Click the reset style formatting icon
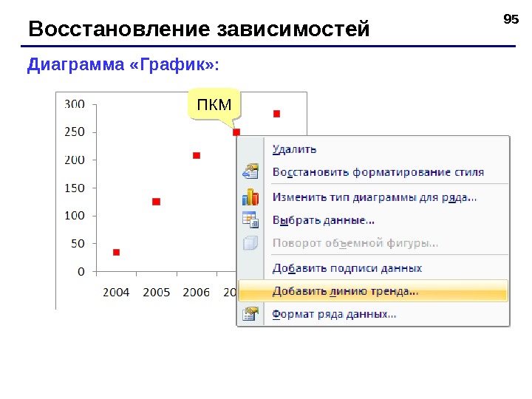This screenshot has height=399, width=532. tap(250, 171)
